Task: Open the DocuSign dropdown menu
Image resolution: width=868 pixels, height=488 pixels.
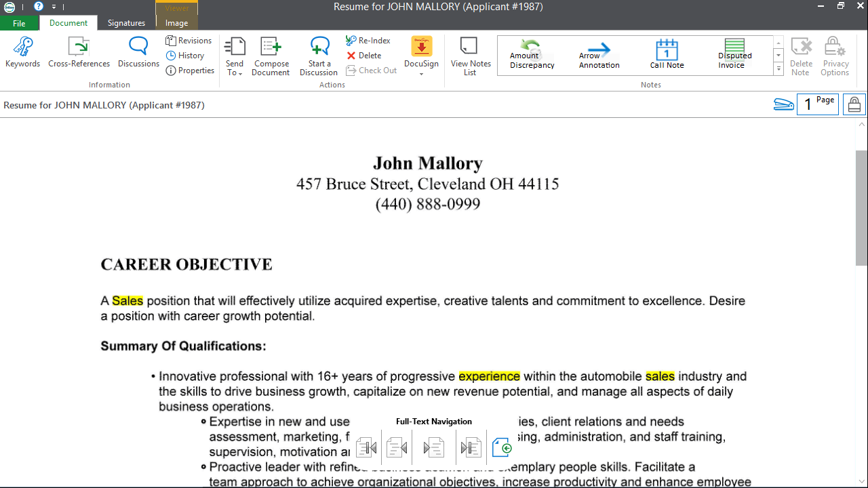Action: tap(421, 73)
